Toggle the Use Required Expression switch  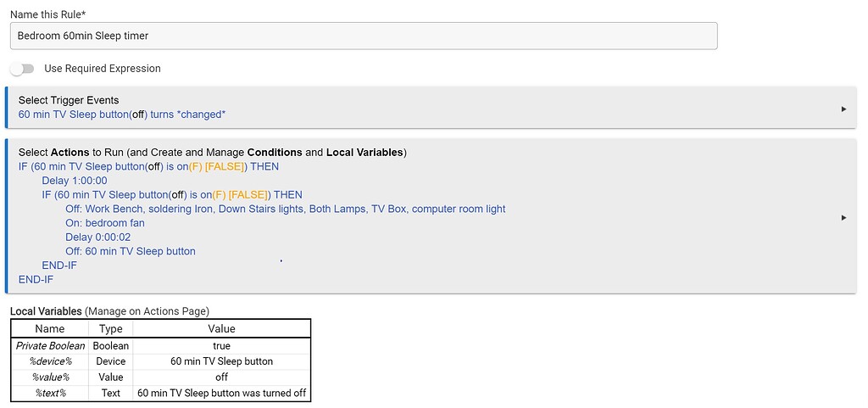pyautogui.click(x=22, y=69)
